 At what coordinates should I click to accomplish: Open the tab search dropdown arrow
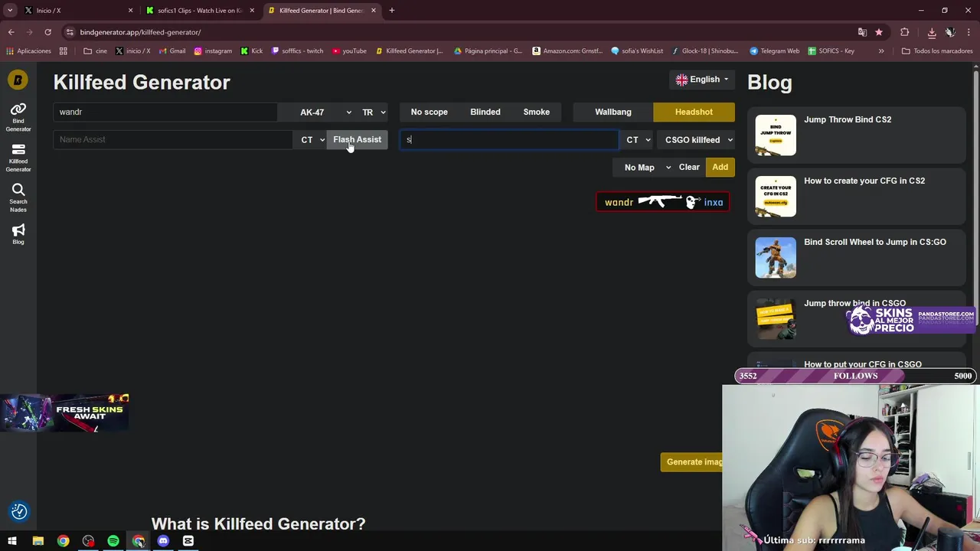tap(10, 10)
